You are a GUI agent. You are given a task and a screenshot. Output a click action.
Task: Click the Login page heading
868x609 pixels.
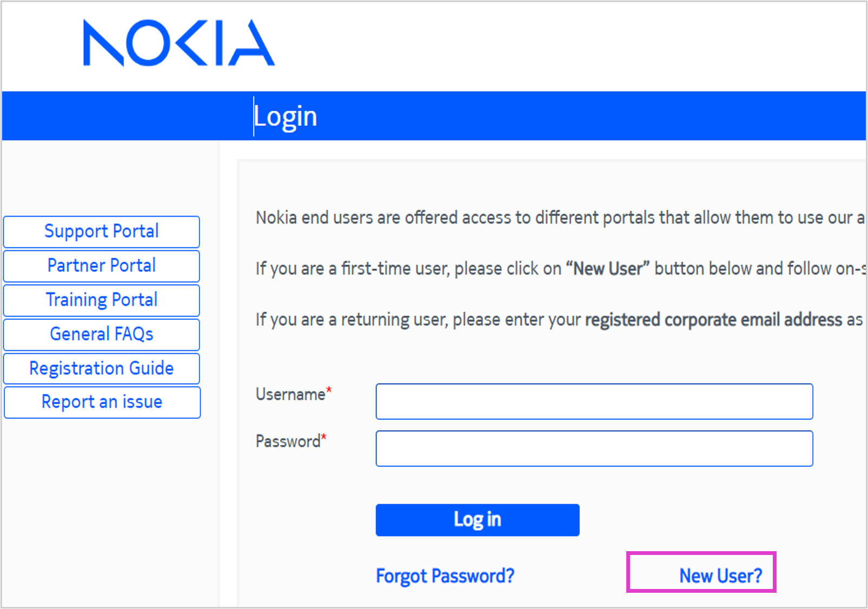[286, 116]
